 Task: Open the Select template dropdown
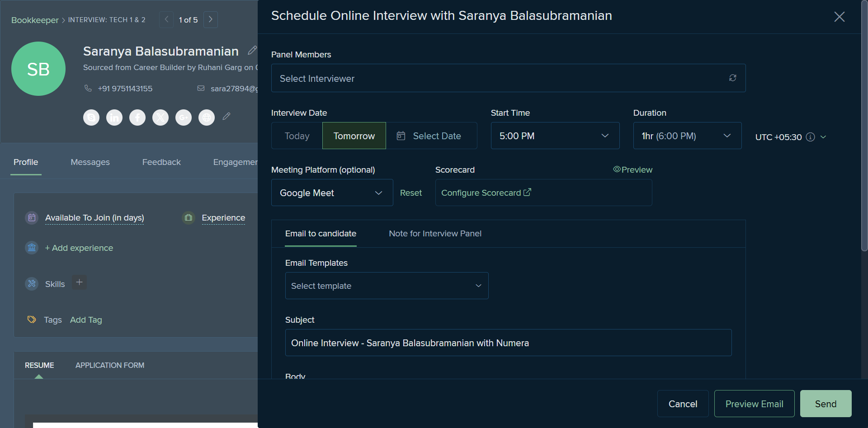pos(387,286)
